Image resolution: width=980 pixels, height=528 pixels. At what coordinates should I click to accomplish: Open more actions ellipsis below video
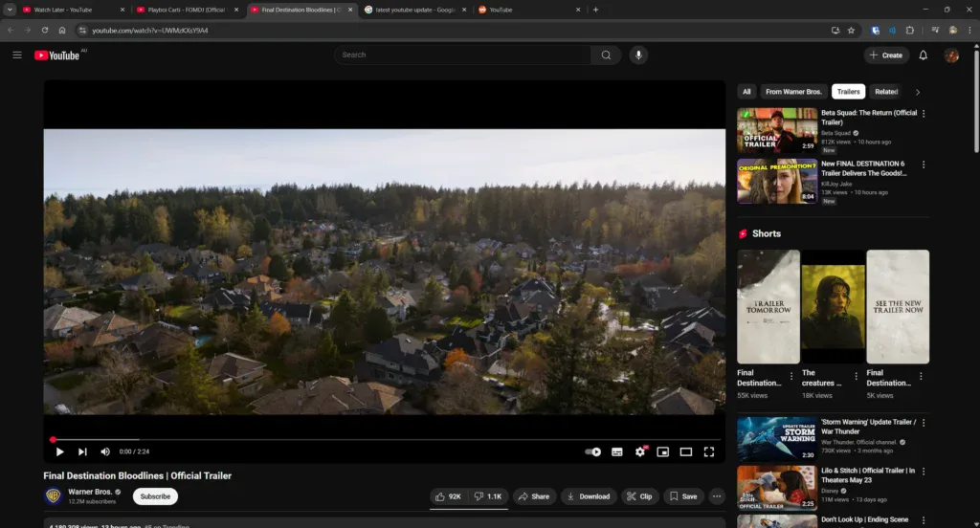click(717, 496)
